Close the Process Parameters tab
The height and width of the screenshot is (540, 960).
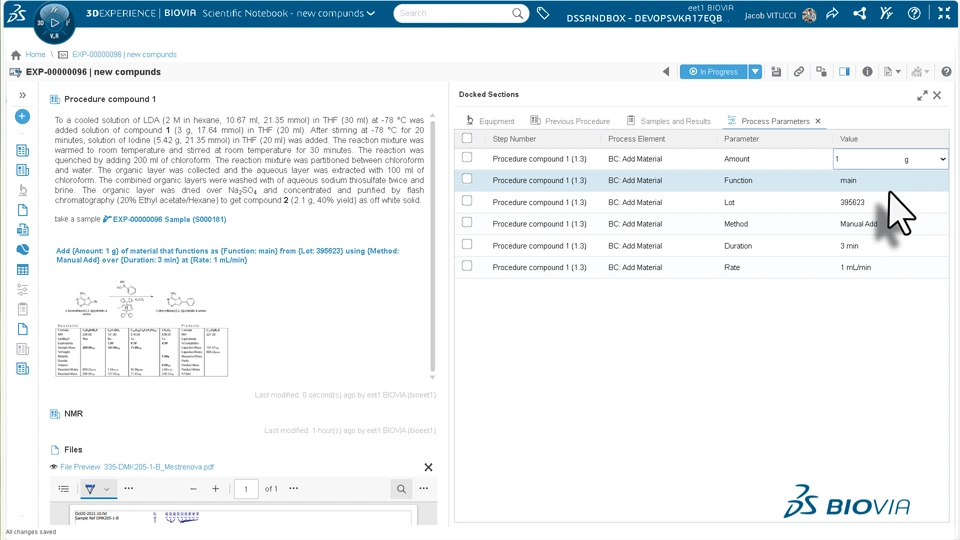coord(818,121)
